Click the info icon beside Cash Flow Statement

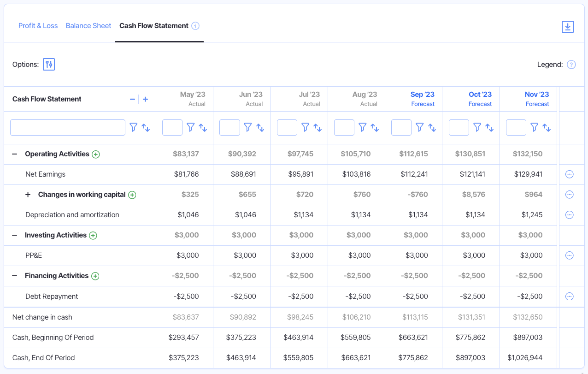(x=195, y=26)
